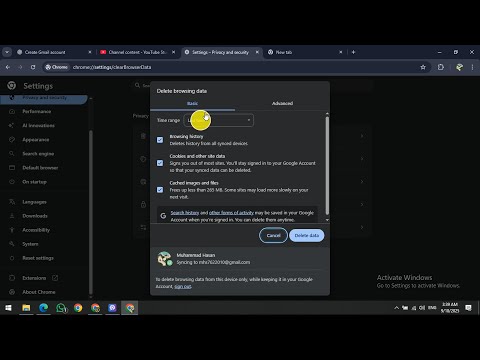480x360 pixels.
Task: Open WhatsApp from taskbar
Action: pyautogui.click(x=61, y=308)
